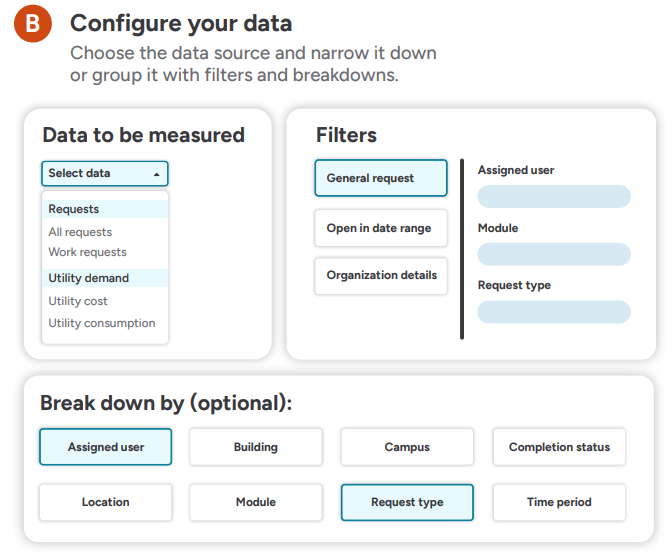
Task: Click the Data to be measured title
Action: (144, 135)
